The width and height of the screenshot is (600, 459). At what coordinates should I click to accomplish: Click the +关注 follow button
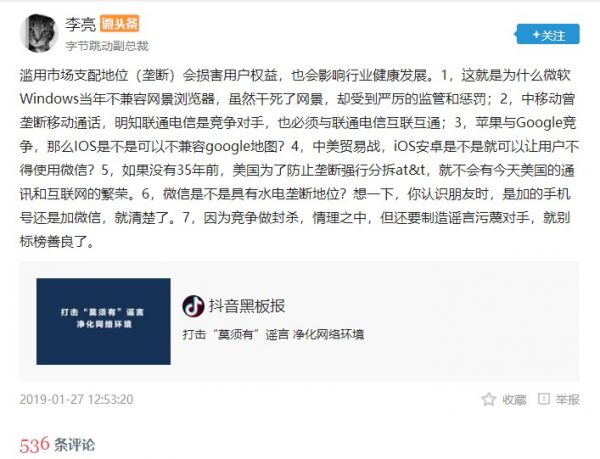[548, 35]
